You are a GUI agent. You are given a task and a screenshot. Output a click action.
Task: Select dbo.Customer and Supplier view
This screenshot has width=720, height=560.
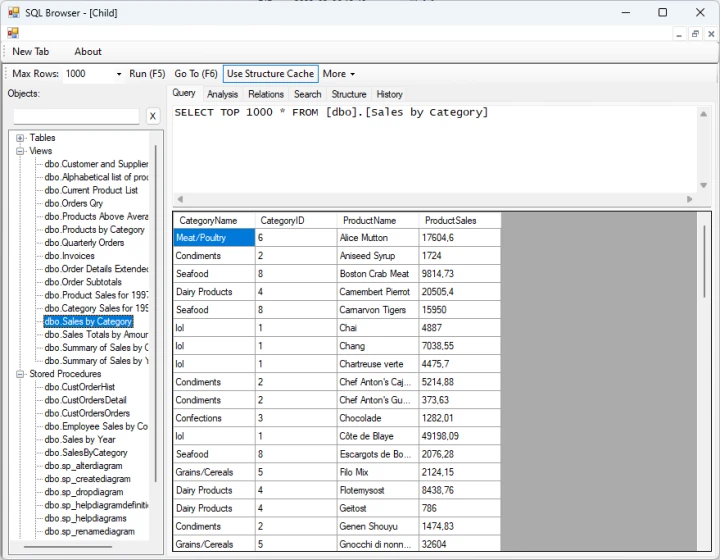pyautogui.click(x=96, y=164)
